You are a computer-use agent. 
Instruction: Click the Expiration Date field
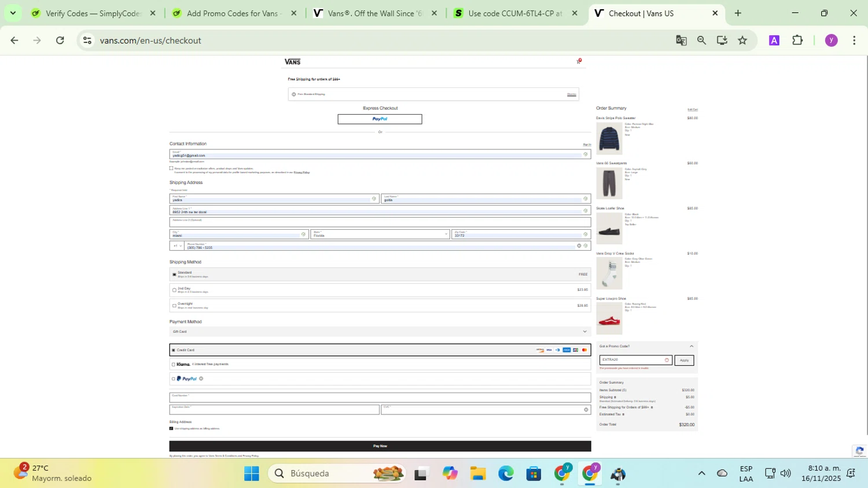pos(274,409)
